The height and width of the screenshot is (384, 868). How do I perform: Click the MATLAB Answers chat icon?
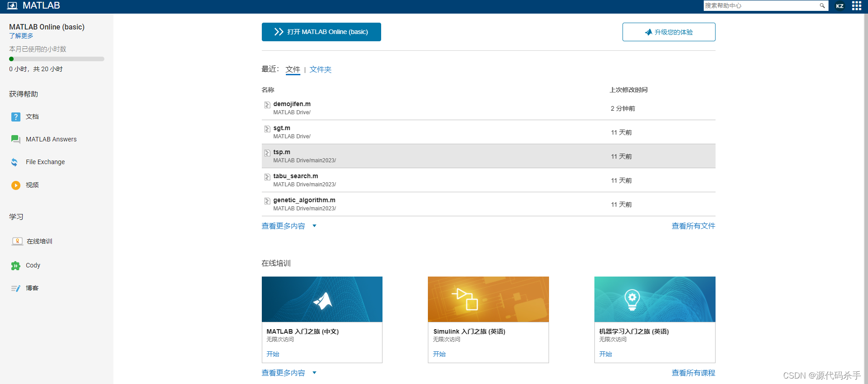point(16,139)
